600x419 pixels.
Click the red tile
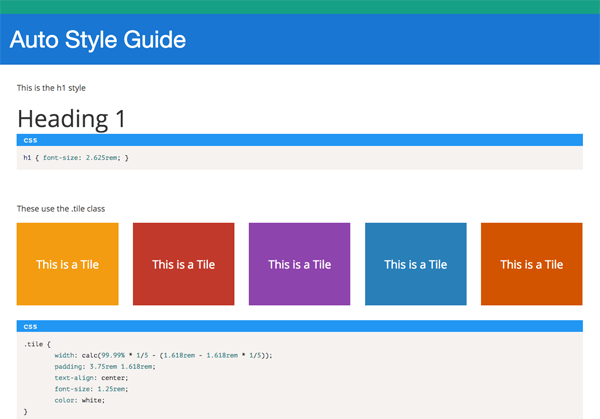click(184, 264)
